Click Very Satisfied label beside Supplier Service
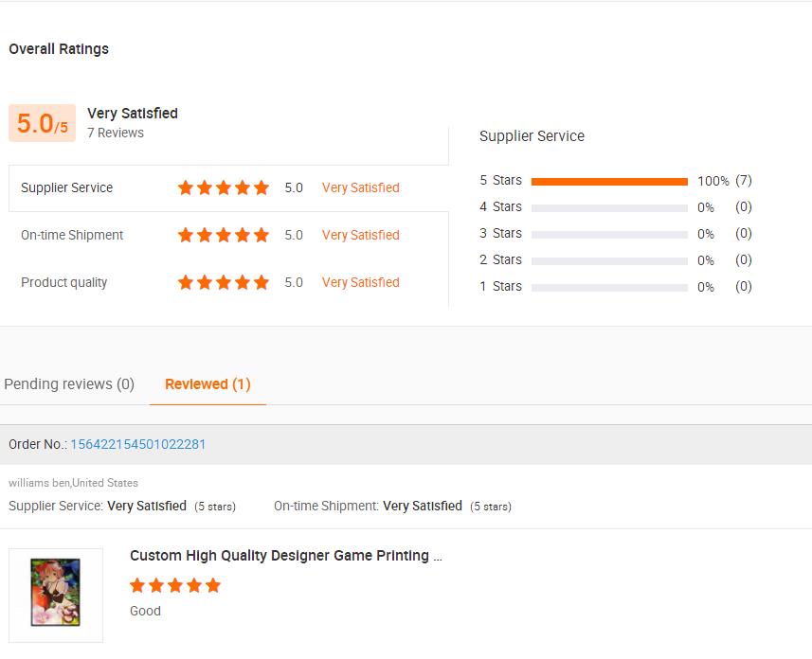This screenshot has width=812, height=659. tap(360, 187)
